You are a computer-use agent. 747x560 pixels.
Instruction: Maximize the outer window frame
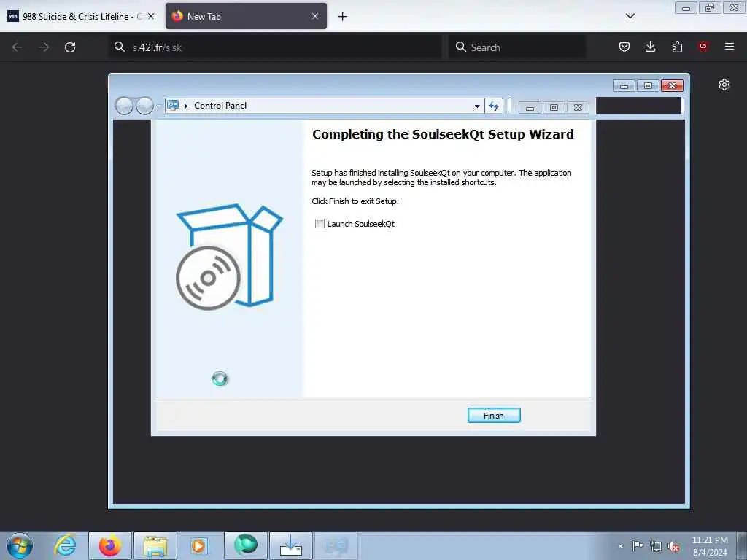648,86
